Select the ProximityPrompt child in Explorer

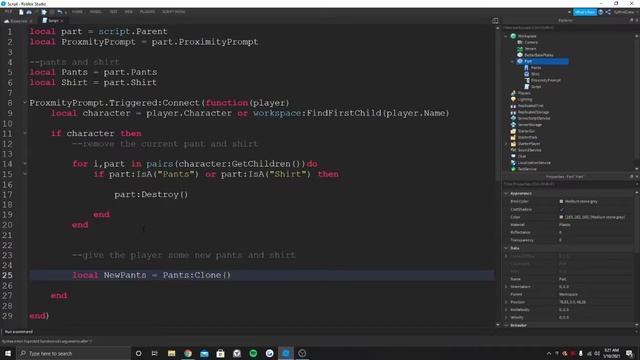point(545,80)
